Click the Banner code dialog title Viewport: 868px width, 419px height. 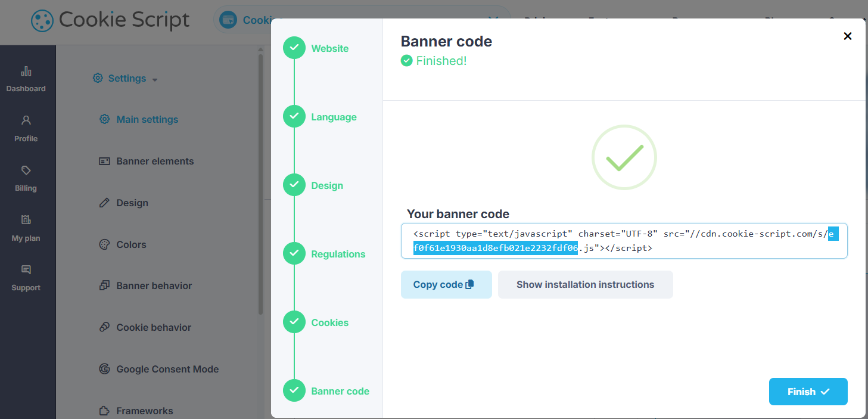pos(446,41)
